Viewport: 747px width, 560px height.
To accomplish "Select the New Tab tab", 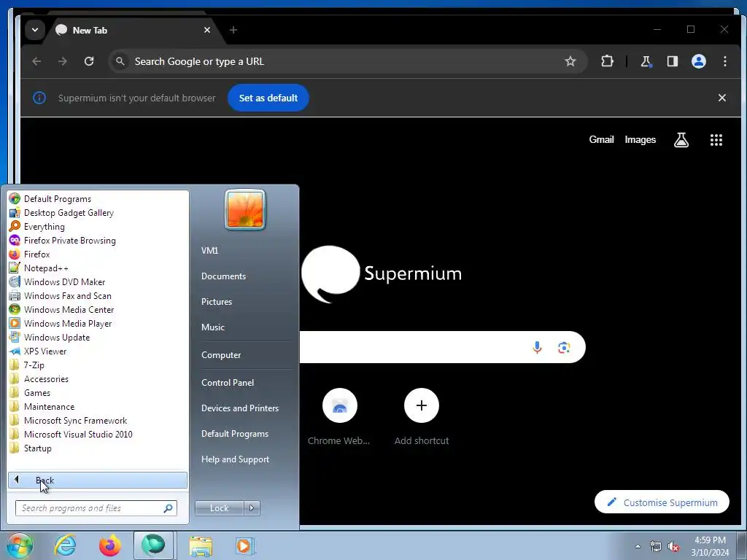I will click(128, 30).
